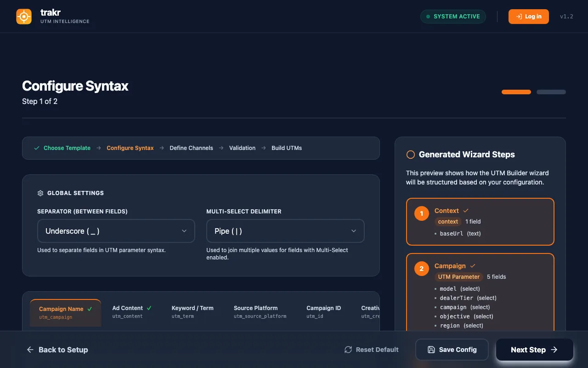This screenshot has height=368, width=588.
Task: Open the Source Platform tab
Action: [260, 312]
